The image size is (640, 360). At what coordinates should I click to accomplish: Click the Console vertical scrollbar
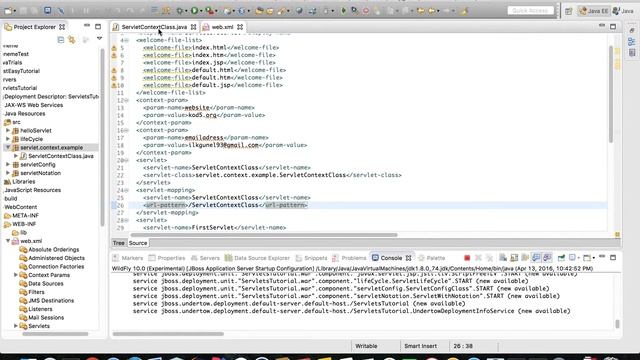[x=617, y=324]
